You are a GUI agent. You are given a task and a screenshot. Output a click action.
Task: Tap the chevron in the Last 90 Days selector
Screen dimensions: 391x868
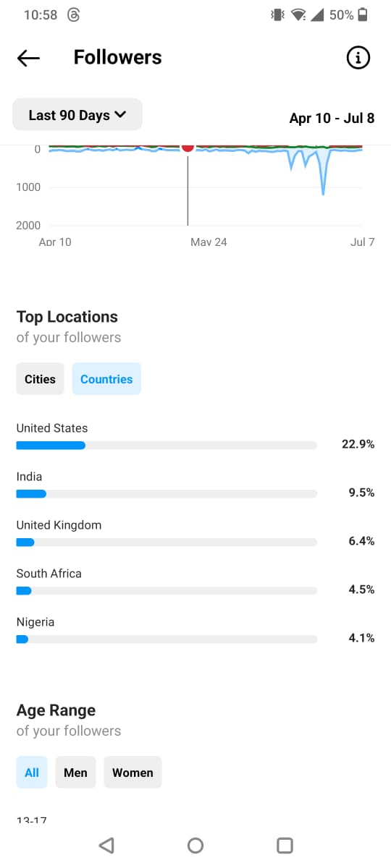point(120,115)
